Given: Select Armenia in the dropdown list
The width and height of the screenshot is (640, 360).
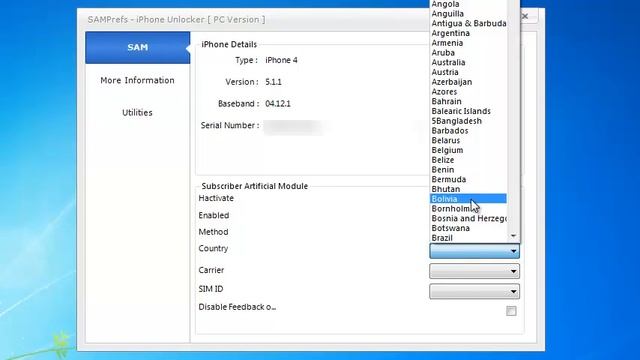Looking at the screenshot, I should pos(469,43).
